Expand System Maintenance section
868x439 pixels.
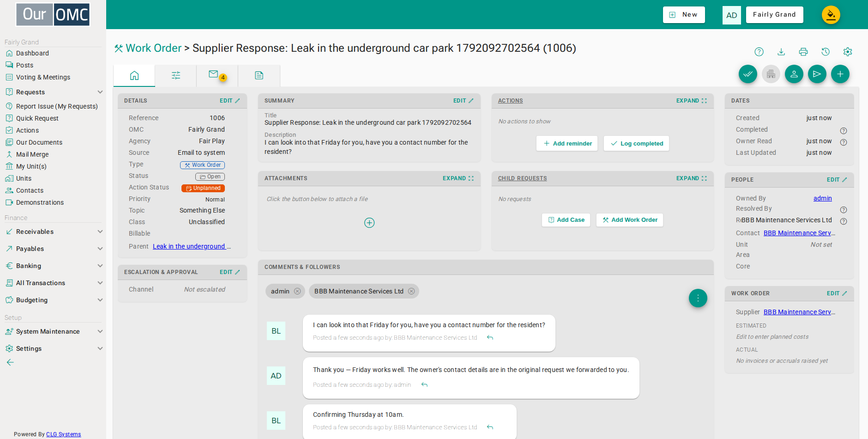pyautogui.click(x=54, y=331)
